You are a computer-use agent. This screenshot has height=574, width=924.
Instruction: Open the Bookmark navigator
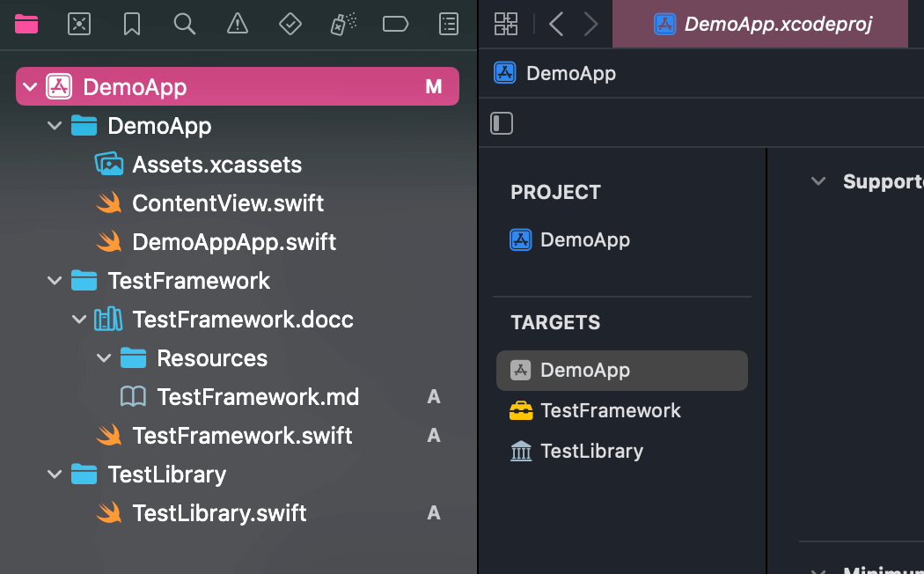pyautogui.click(x=131, y=24)
